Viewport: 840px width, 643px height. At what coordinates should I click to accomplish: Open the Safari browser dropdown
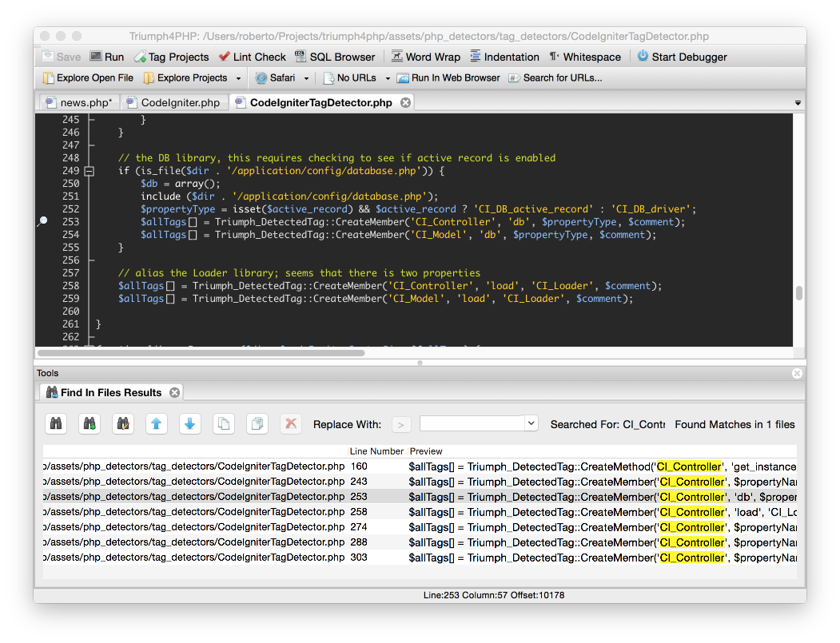pyautogui.click(x=305, y=78)
